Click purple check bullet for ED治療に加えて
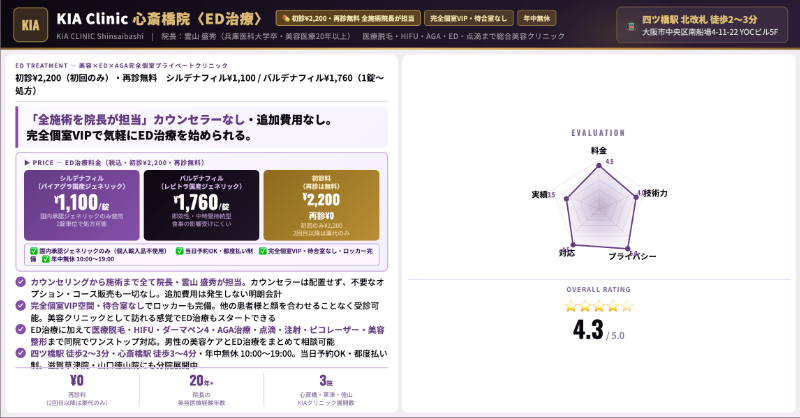Screen dimensions: 800x418 pos(22,327)
